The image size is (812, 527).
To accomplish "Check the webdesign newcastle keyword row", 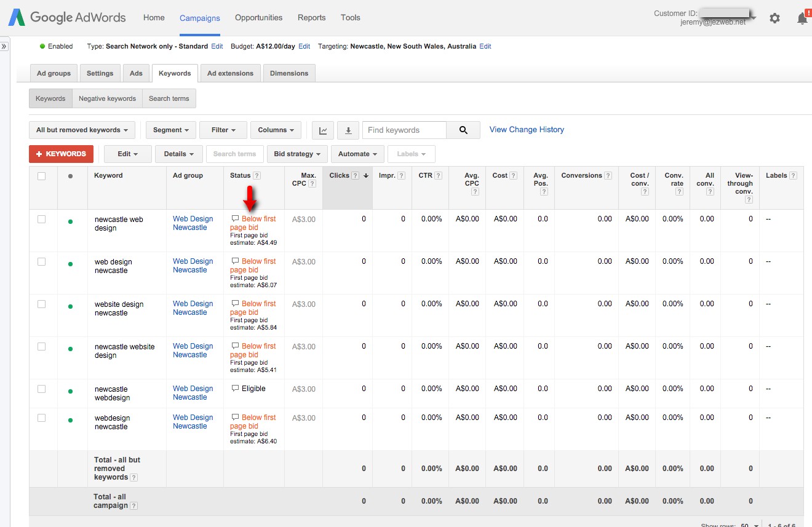I will tap(41, 417).
